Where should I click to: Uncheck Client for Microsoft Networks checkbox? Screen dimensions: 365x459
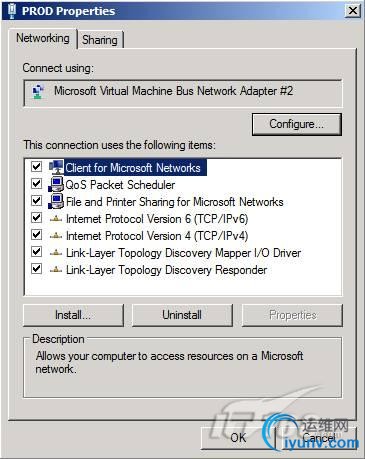click(x=36, y=167)
